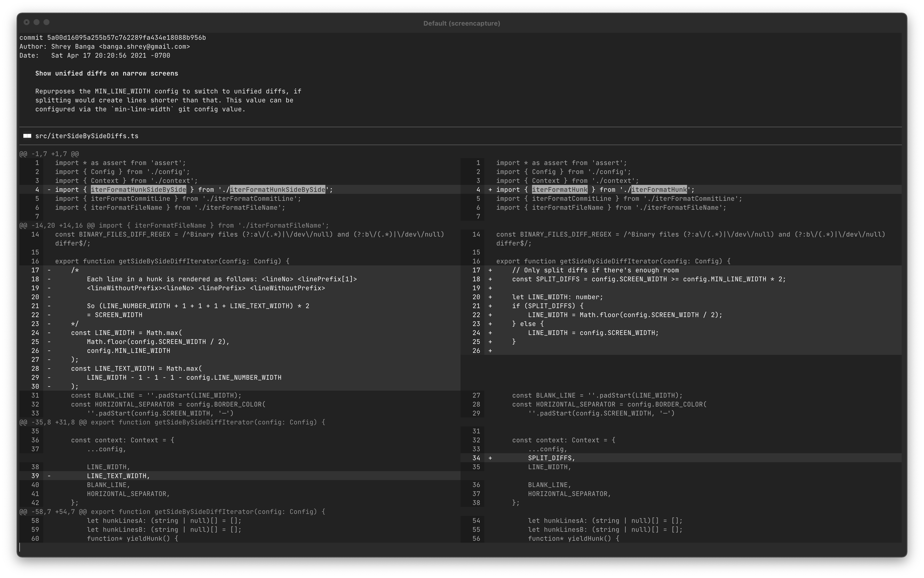Click the author email banga.shrey@gmail.com
The width and height of the screenshot is (924, 578).
[144, 47]
